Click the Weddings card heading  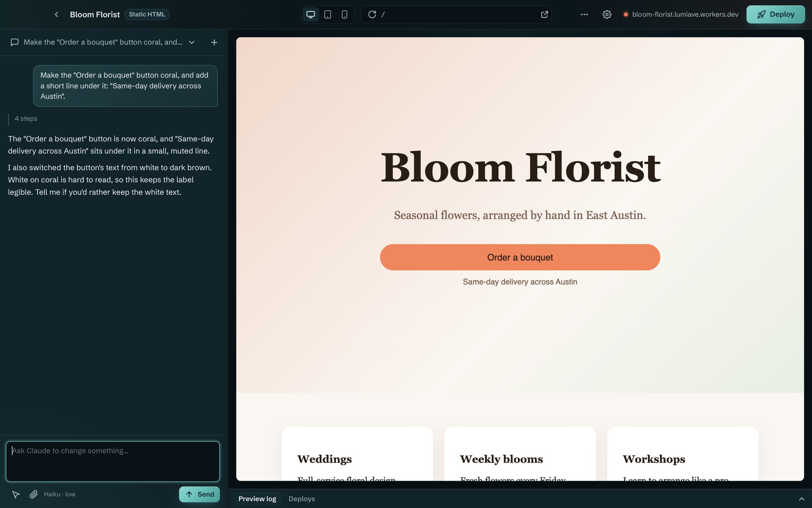click(324, 459)
